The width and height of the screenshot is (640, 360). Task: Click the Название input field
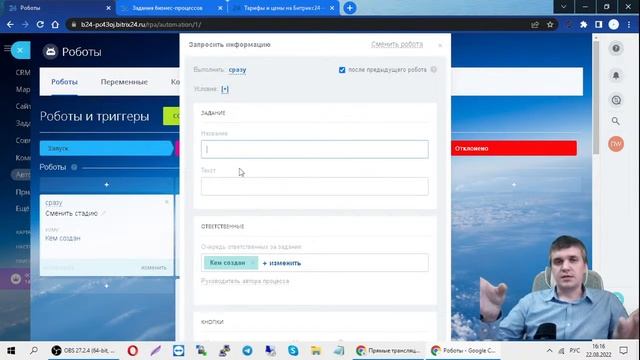pyautogui.click(x=315, y=149)
